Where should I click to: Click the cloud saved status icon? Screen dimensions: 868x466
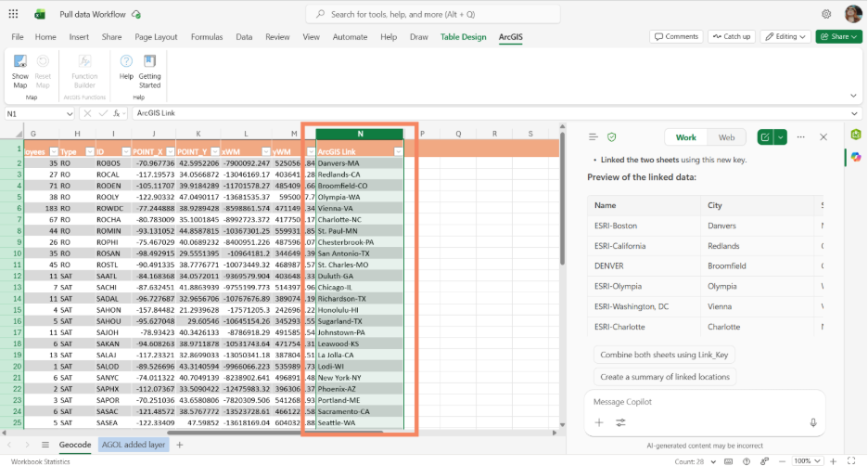(x=136, y=15)
